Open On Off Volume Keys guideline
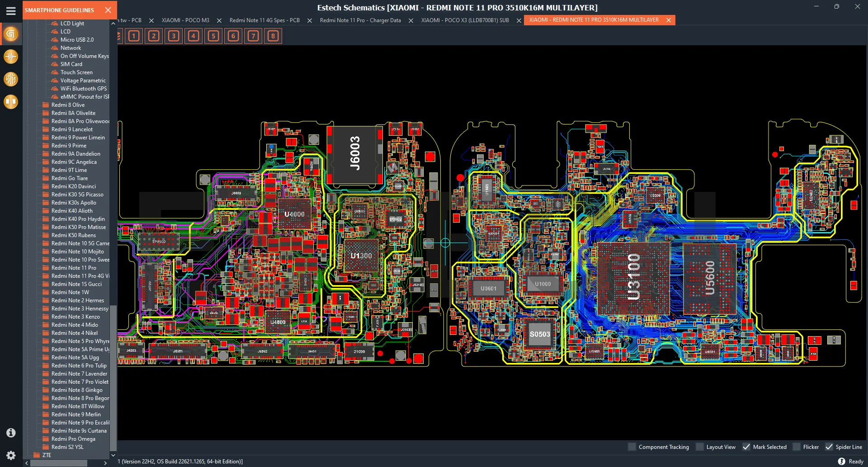 85,56
